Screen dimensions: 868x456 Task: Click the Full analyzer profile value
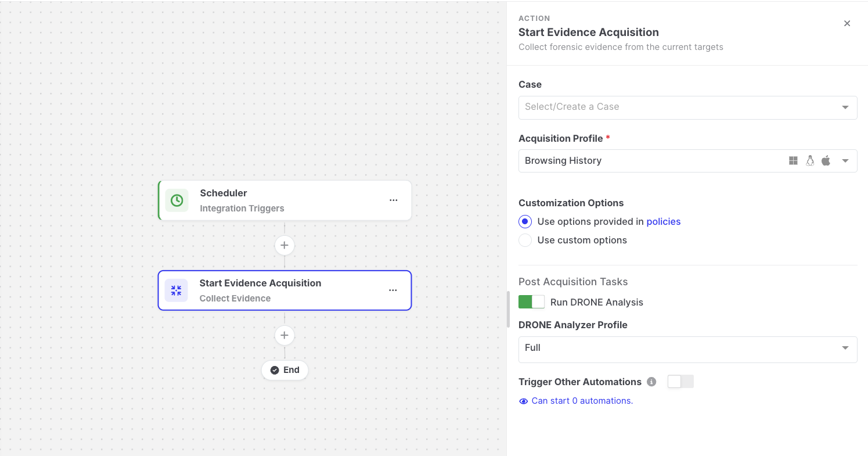532,348
